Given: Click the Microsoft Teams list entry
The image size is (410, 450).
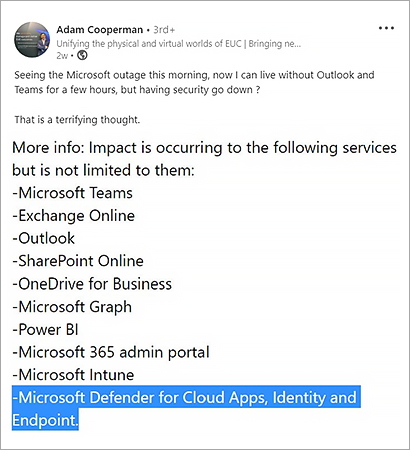Looking at the screenshot, I should pos(72,193).
